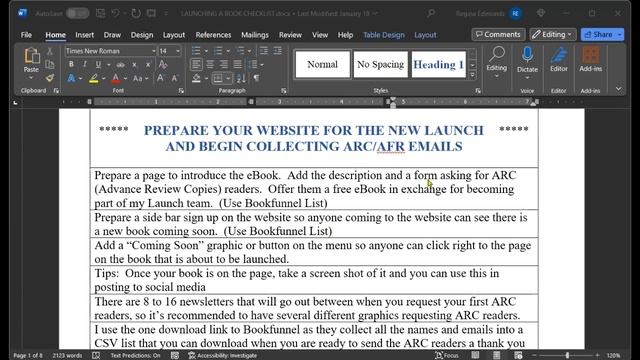Apply the No Spacing style
Image resolution: width=640 pixels, height=360 pixels.
click(x=380, y=64)
